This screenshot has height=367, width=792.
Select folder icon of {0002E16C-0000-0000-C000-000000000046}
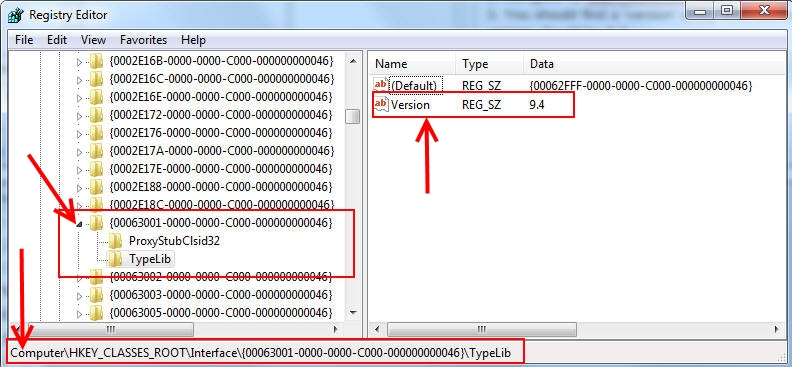point(96,79)
